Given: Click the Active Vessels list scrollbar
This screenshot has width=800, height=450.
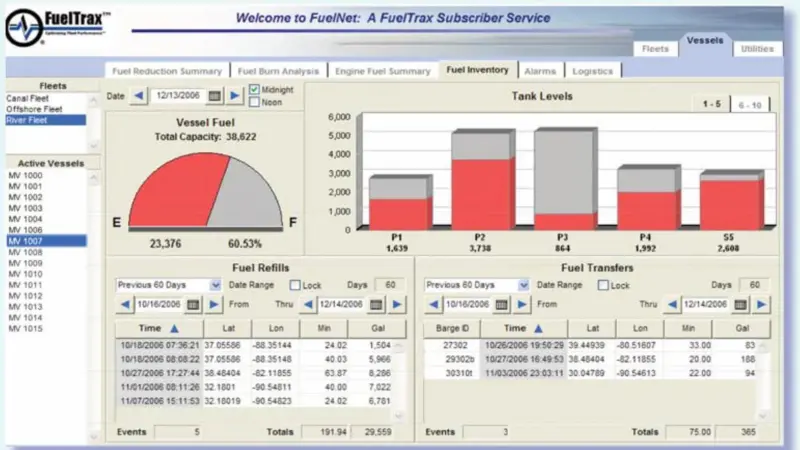Looking at the screenshot, I should 93,306.
